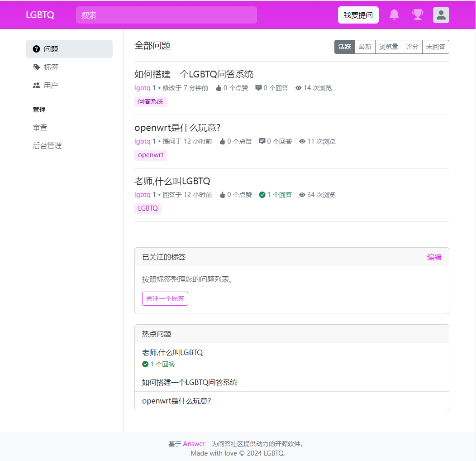This screenshot has height=461, width=476.
Task: Click the question mark icon beside 问题
Action: coord(37,49)
